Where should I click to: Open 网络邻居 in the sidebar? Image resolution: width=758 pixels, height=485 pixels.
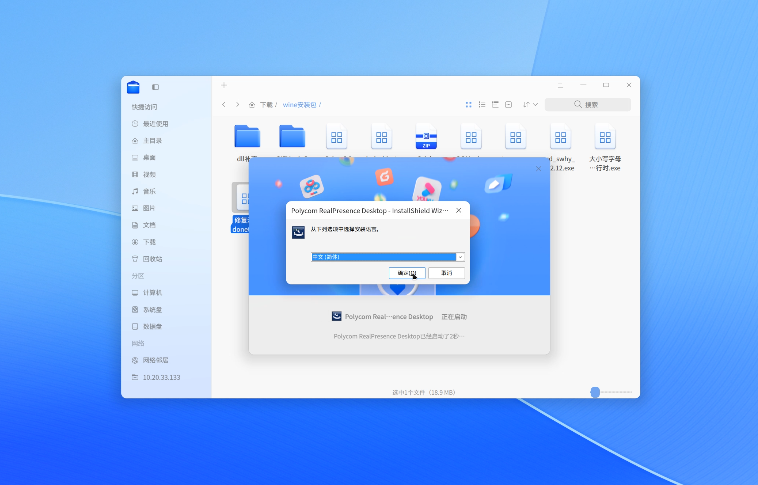point(150,360)
